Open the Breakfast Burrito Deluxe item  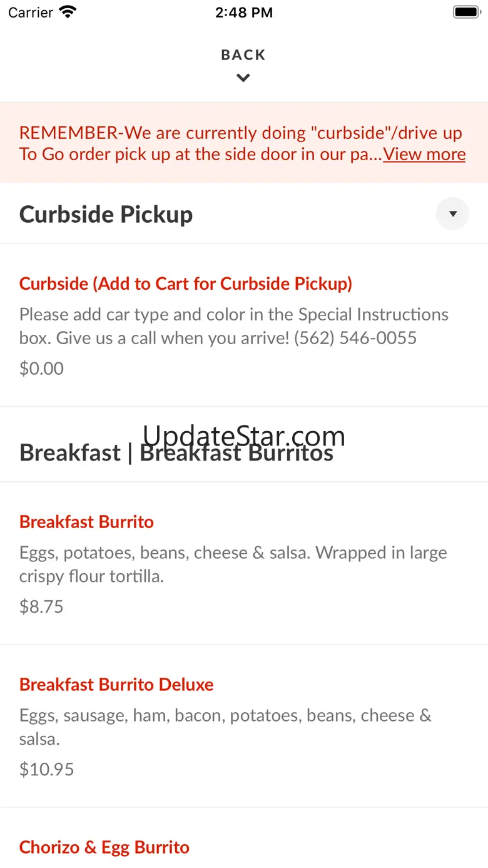(116, 684)
